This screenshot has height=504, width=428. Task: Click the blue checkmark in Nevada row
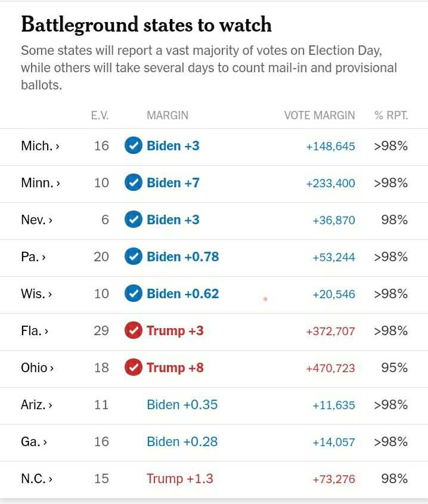tap(134, 219)
